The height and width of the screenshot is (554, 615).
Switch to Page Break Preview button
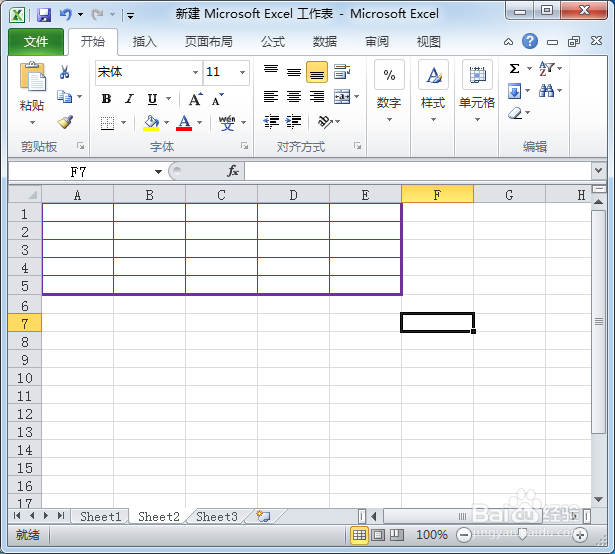coord(397,535)
